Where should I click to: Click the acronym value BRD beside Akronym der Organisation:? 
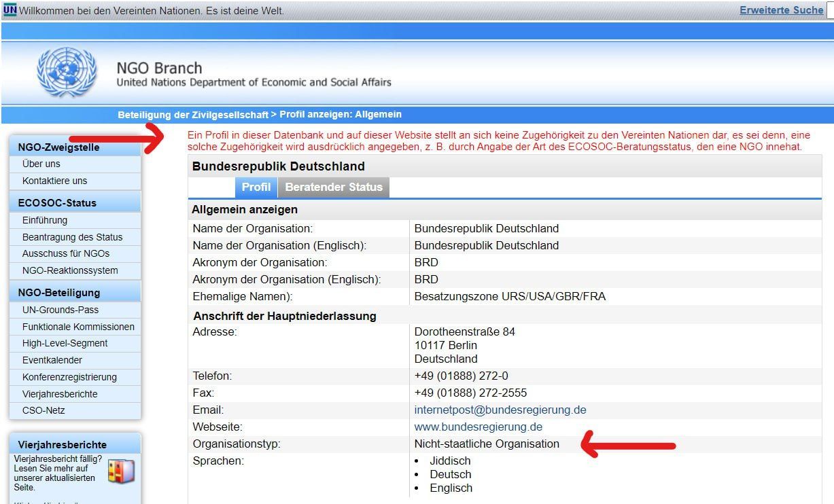[426, 262]
